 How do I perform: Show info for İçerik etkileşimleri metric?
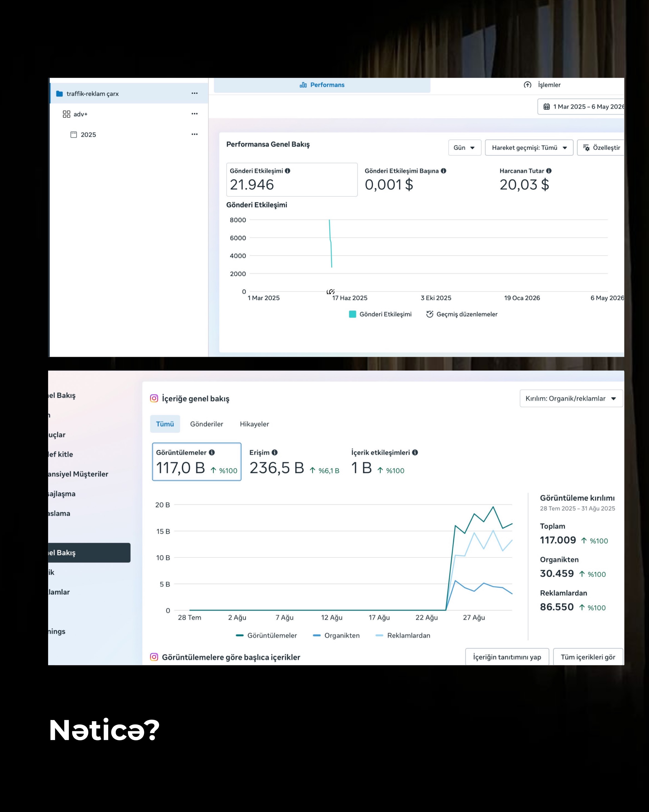(415, 452)
